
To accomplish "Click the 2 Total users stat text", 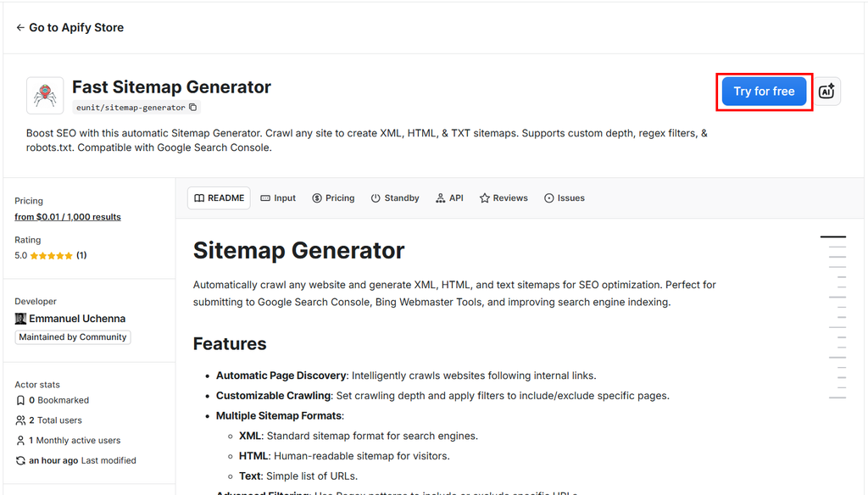I will (55, 420).
